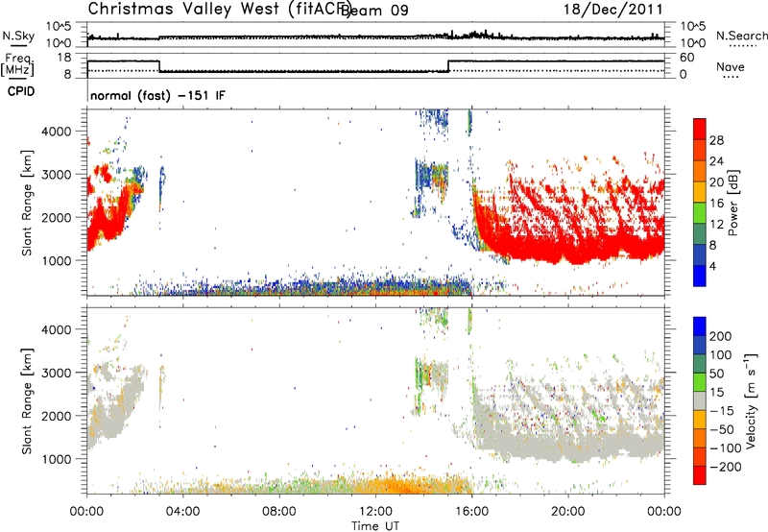Click '1000' on velocity panel range axis
The image size is (768, 532).
(x=56, y=459)
